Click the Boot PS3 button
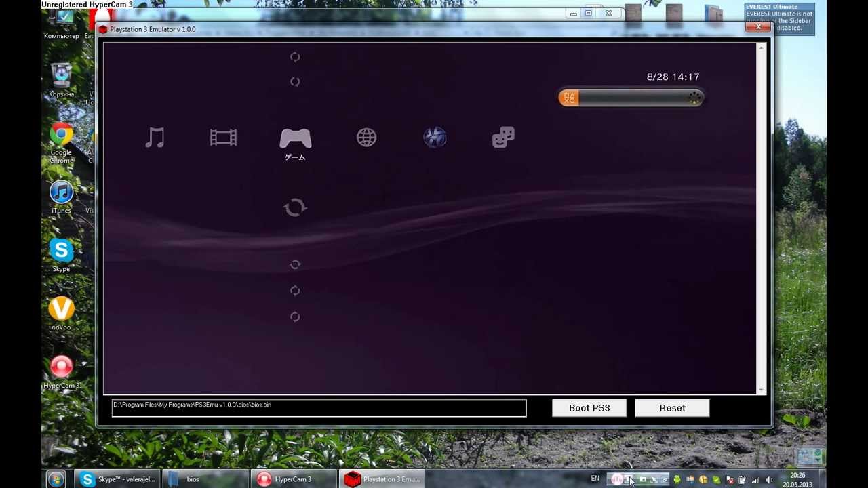 click(x=589, y=408)
